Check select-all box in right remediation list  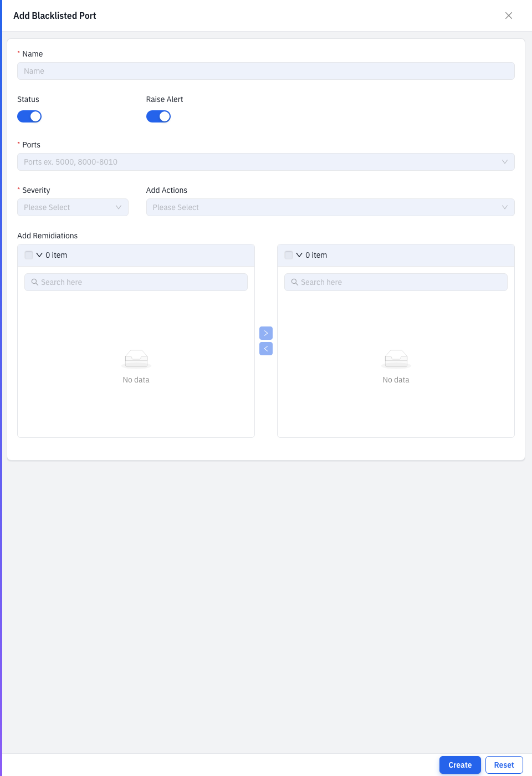pos(289,255)
